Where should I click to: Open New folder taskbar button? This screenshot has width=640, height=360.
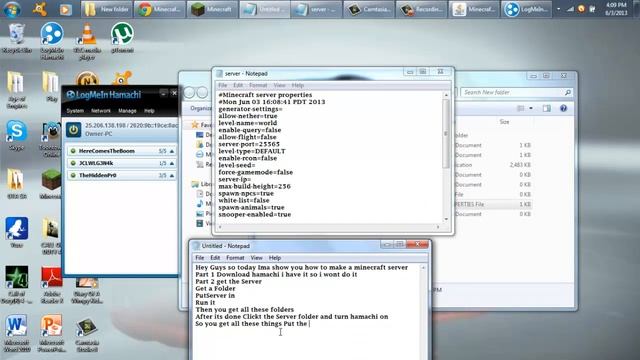107,9
